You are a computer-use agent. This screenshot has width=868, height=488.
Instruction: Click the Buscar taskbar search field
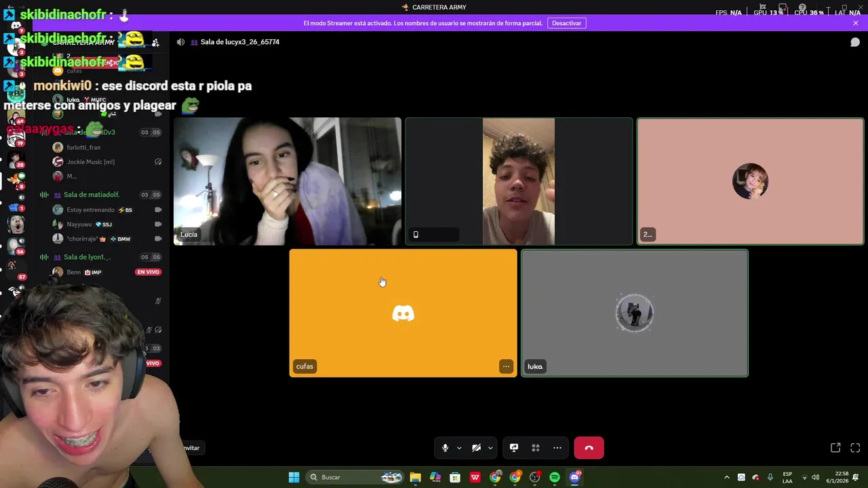(x=355, y=477)
